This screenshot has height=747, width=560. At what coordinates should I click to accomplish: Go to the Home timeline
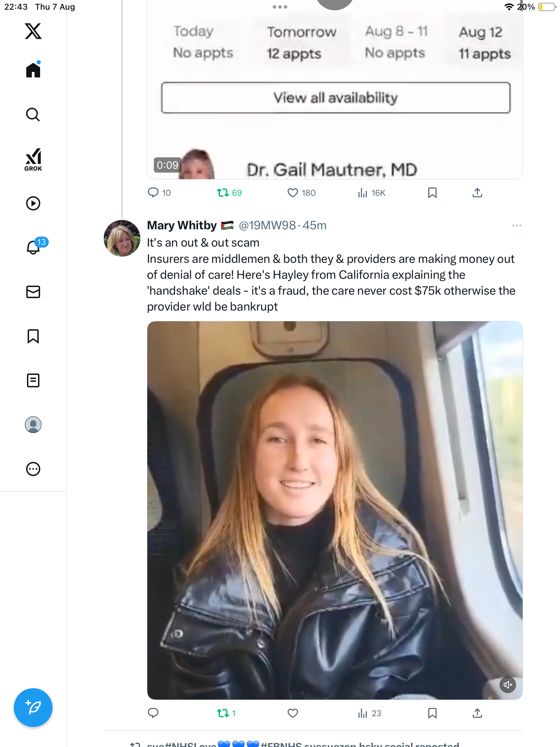click(x=33, y=70)
